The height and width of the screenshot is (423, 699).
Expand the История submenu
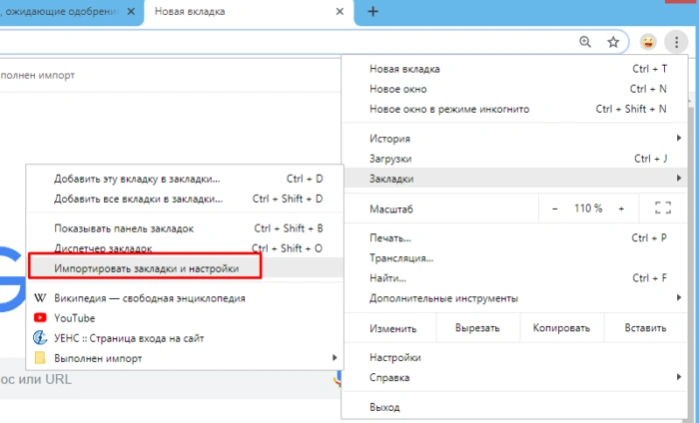coord(515,138)
